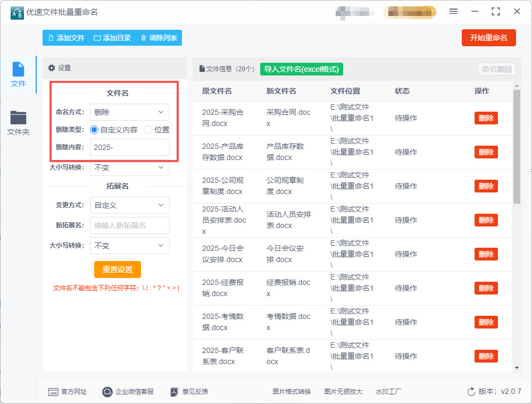The image size is (532, 404).
Task: Delete the 2025-采购合同.docx row
Action: pos(486,118)
